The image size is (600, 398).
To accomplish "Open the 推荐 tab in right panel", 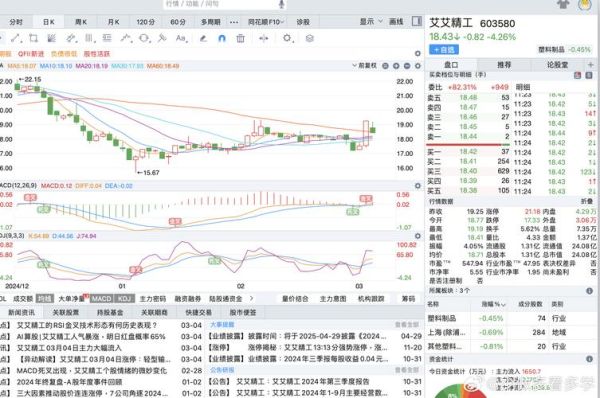I will 504,65.
